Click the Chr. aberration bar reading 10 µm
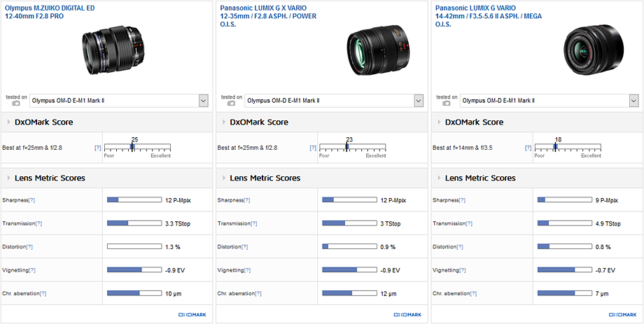The width and height of the screenshot is (644, 324). pyautogui.click(x=134, y=293)
